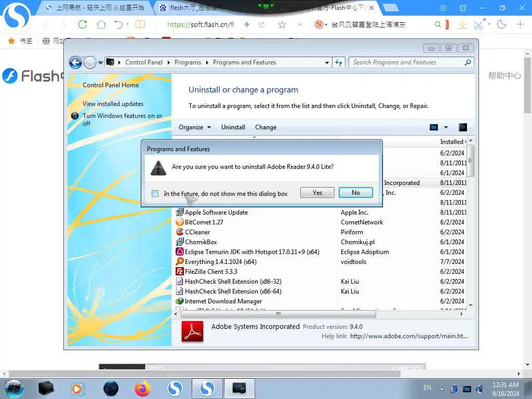The width and height of the screenshot is (532, 399).
Task: Open browser downloads arrow icon
Action: 462,24
